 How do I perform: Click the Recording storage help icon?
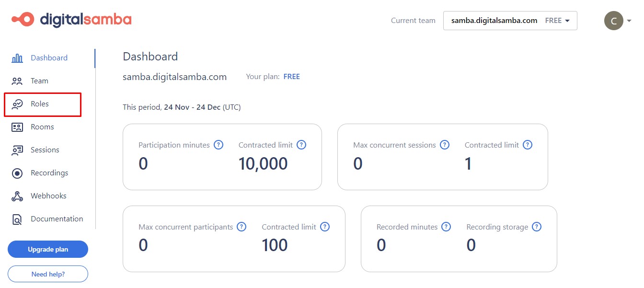[x=536, y=227]
